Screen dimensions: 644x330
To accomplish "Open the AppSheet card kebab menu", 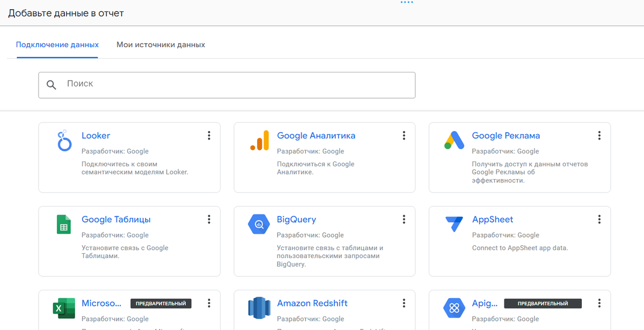I will point(599,219).
